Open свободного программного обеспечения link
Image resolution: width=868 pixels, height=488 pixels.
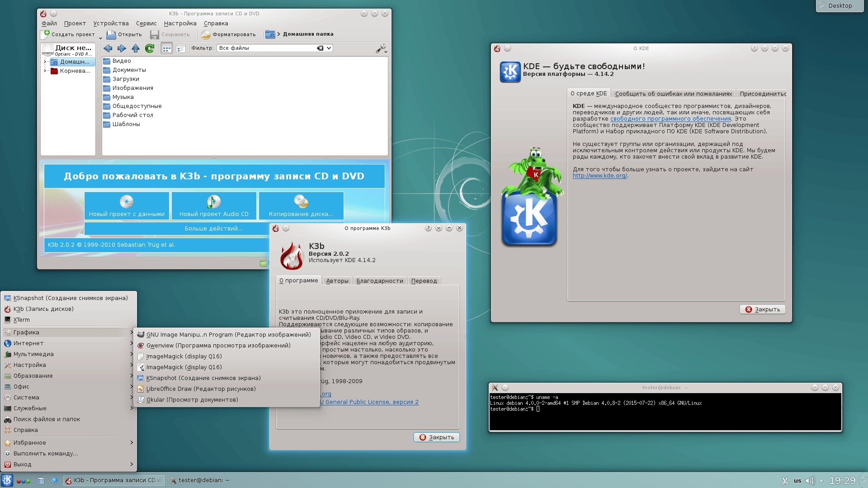pyautogui.click(x=670, y=119)
